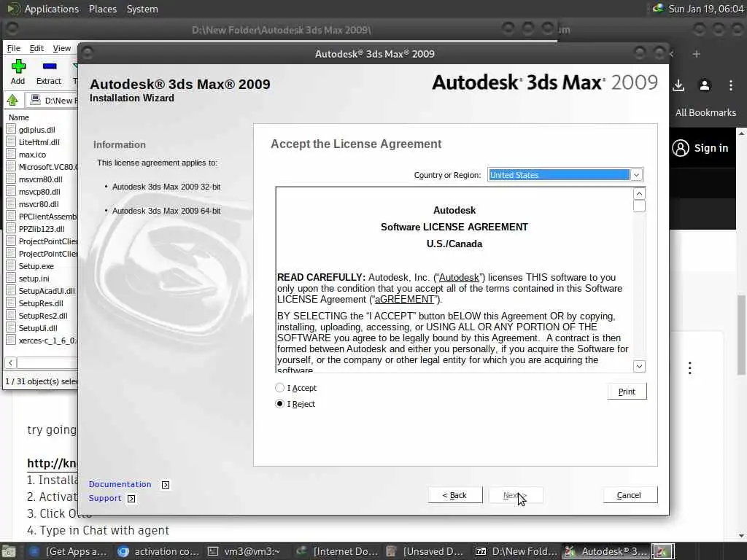
Task: Select Setup.exe in the file list
Action: coord(36,265)
